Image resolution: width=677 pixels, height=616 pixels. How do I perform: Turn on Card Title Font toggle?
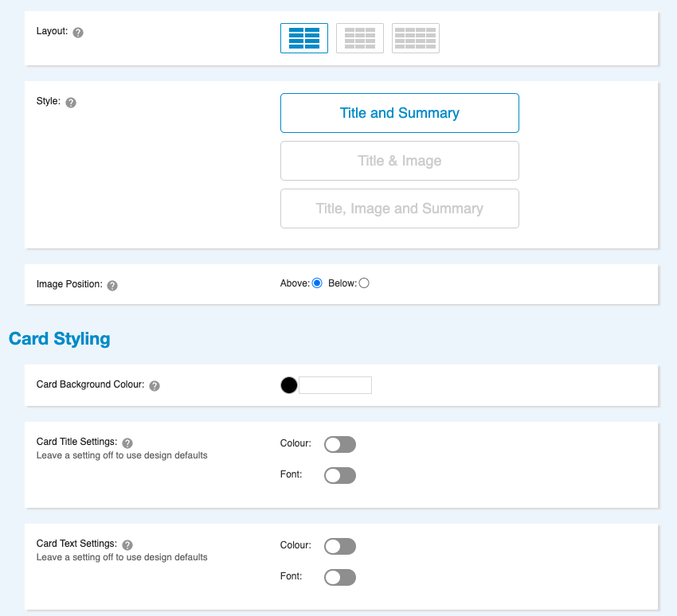pos(340,475)
